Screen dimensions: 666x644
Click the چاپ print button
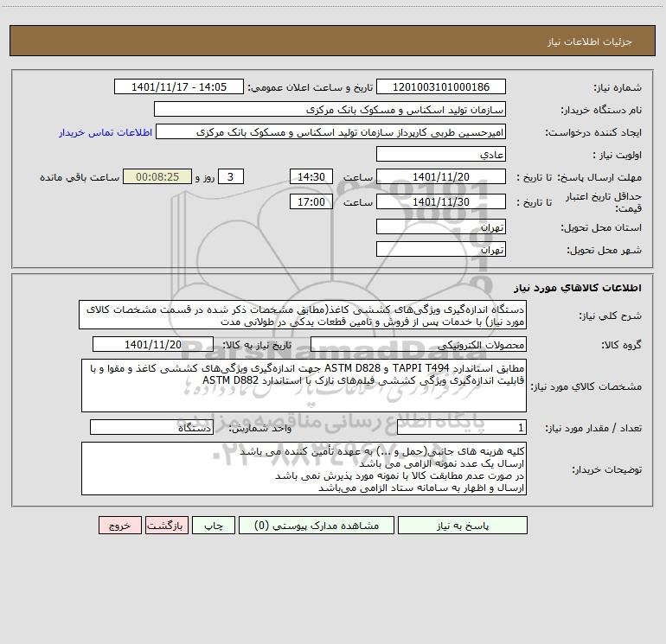point(214,525)
